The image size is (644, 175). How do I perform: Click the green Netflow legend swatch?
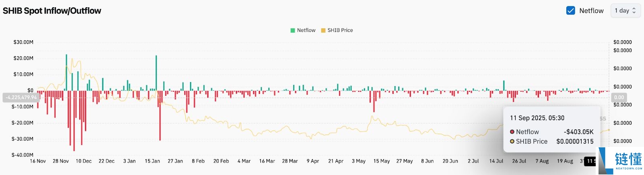[x=293, y=30]
